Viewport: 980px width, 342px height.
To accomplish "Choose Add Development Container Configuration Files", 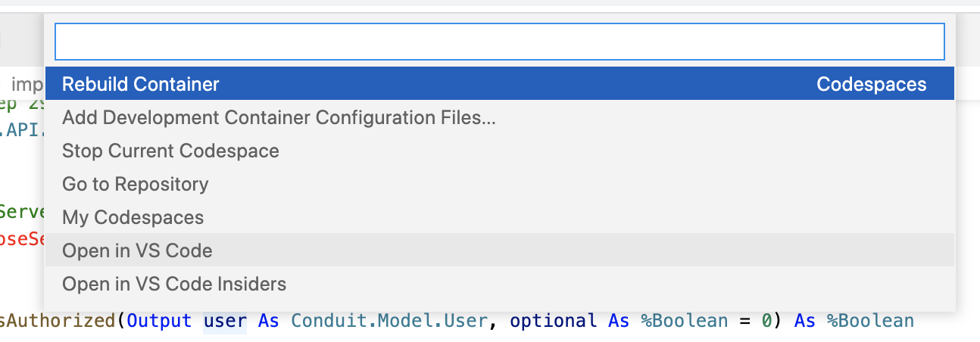I will pos(279,117).
